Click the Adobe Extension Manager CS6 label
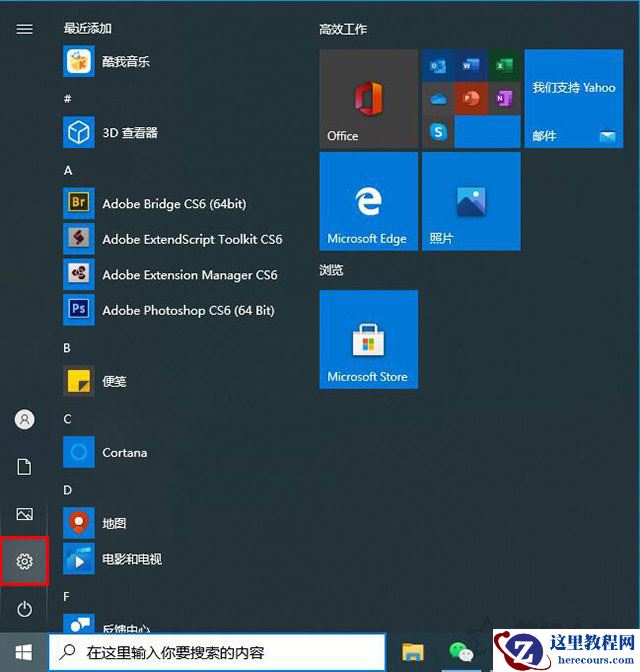Screen dimensions: 640x672 tap(190, 275)
